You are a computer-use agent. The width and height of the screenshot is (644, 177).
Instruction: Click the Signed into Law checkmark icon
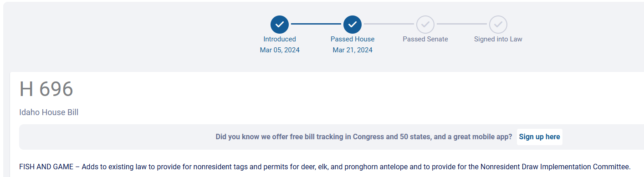tap(498, 24)
